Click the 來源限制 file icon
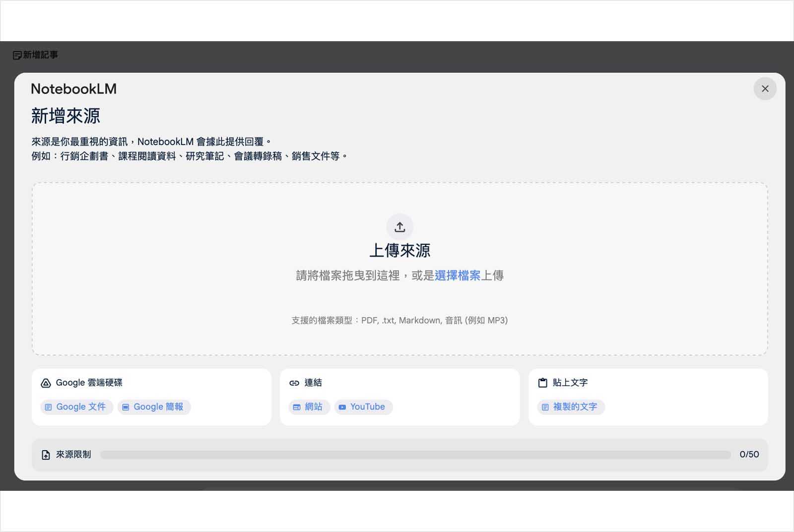794x532 pixels. coord(46,455)
